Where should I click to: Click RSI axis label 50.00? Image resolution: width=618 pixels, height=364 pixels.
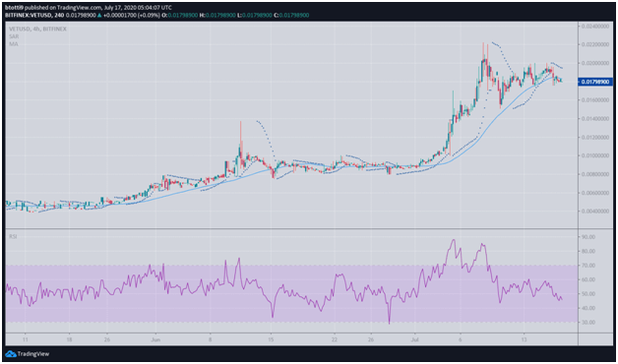pos(587,294)
